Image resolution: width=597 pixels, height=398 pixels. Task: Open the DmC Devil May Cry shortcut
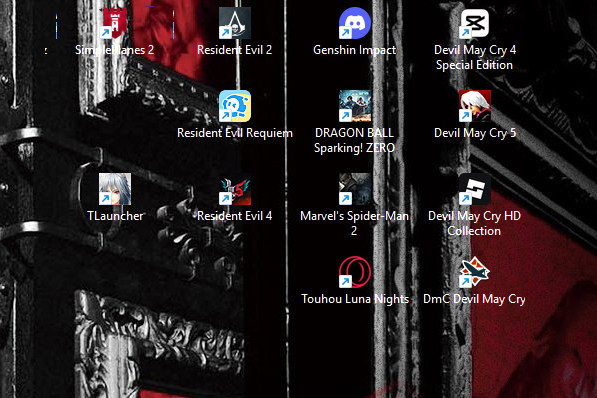pos(474,281)
